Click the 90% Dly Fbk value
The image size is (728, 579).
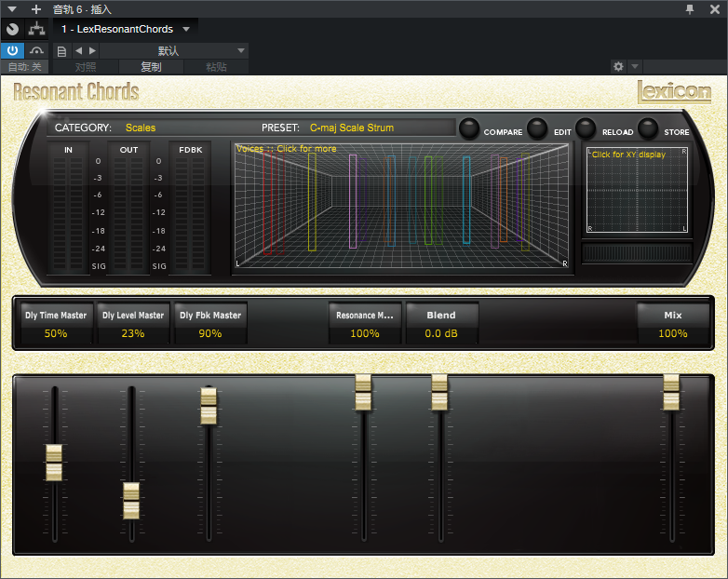click(x=210, y=334)
